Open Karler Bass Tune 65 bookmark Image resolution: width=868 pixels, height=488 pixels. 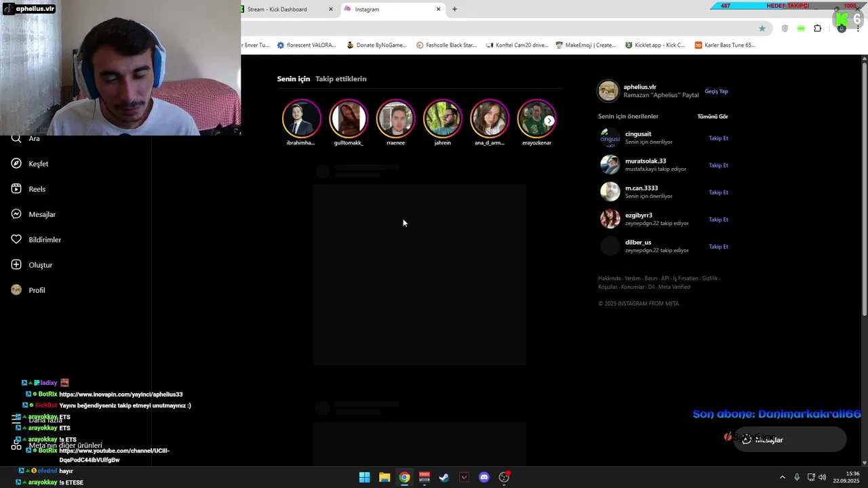(x=725, y=45)
